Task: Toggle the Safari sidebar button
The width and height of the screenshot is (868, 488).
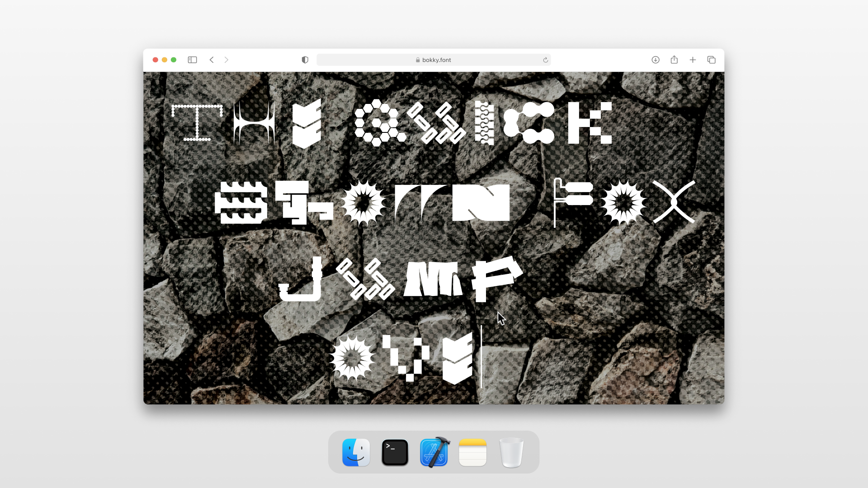Action: [192, 60]
